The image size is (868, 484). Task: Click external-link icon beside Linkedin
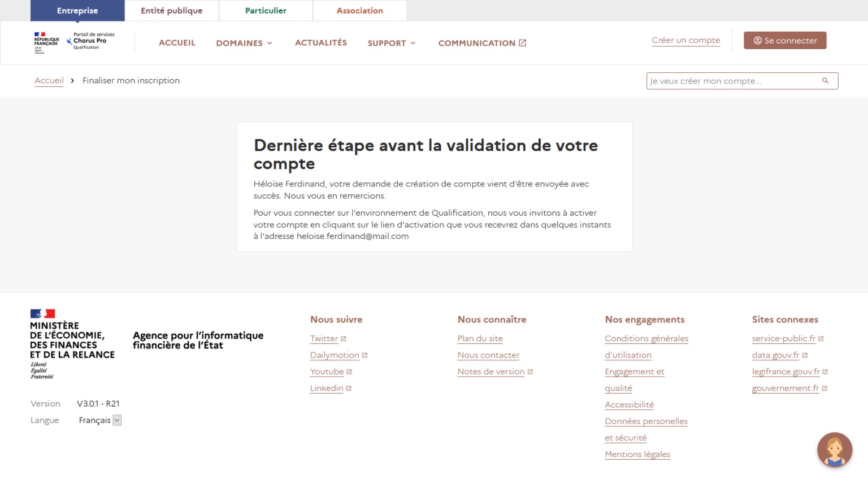(349, 389)
